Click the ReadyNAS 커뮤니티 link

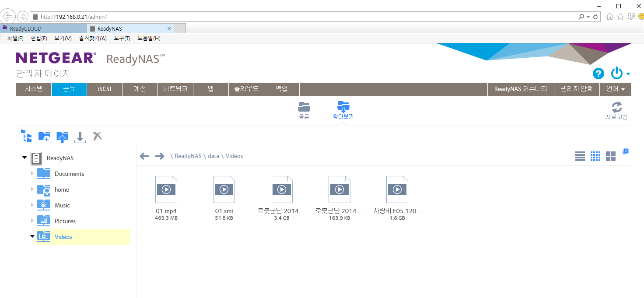click(x=520, y=89)
